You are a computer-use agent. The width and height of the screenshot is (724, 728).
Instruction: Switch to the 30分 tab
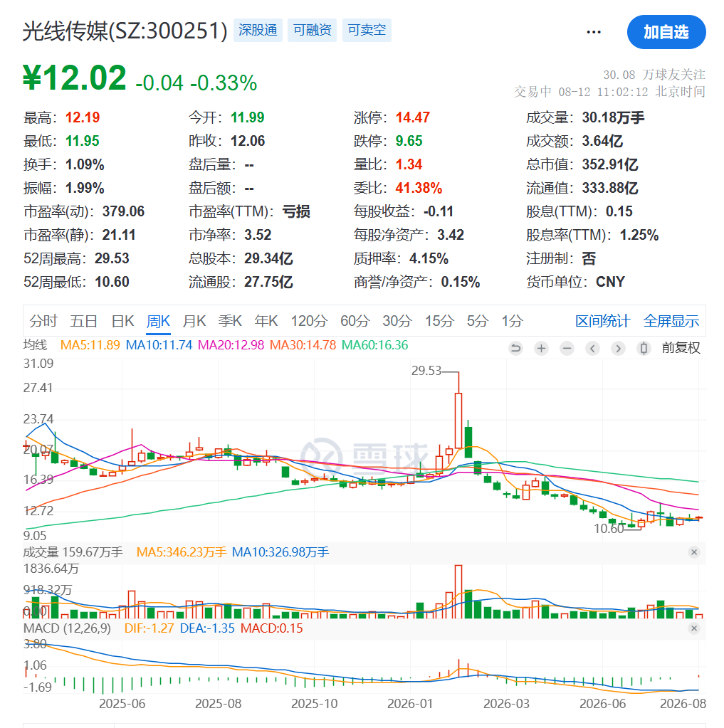397,321
